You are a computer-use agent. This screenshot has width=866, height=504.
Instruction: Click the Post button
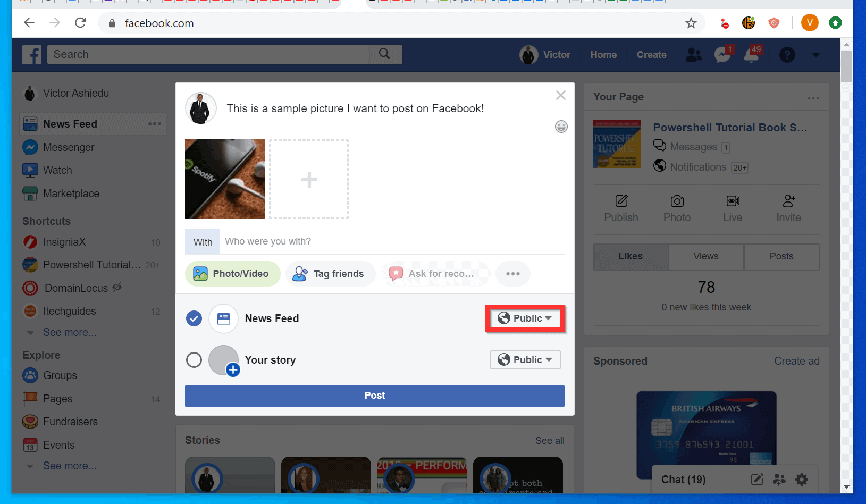click(374, 396)
